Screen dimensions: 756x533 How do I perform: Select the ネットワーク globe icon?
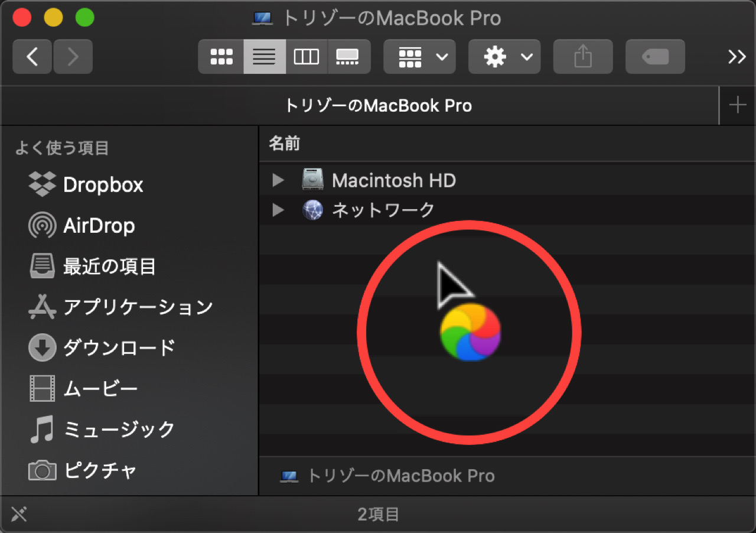[312, 210]
